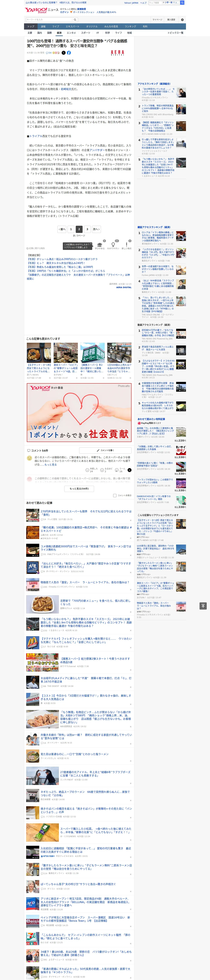
Task: React with わかりやすい lightbulb icon
Action: click(113, 245)
